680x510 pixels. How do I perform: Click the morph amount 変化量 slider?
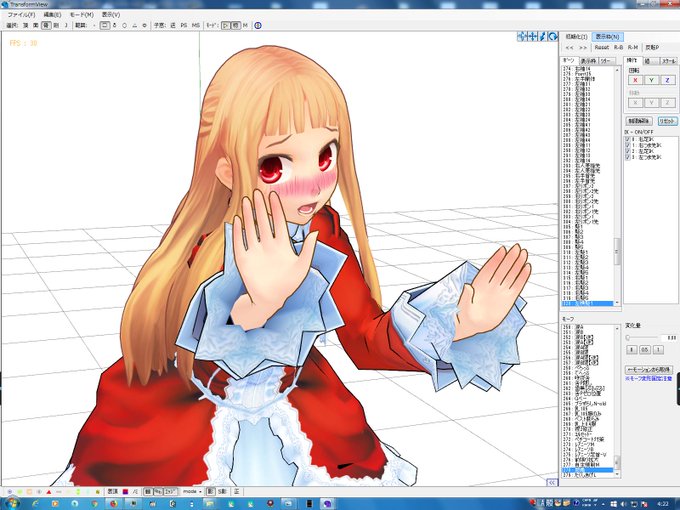(x=642, y=337)
